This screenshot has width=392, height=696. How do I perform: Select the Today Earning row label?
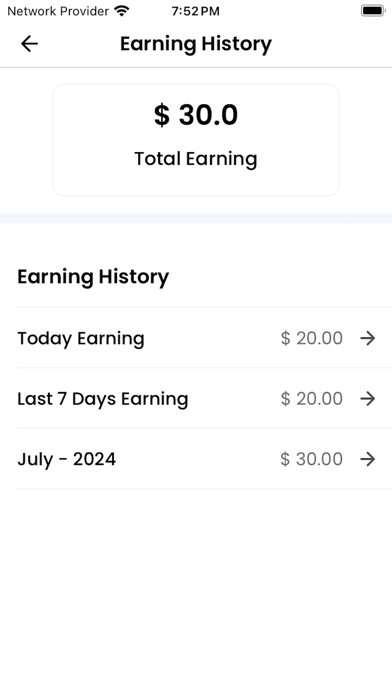tap(81, 339)
